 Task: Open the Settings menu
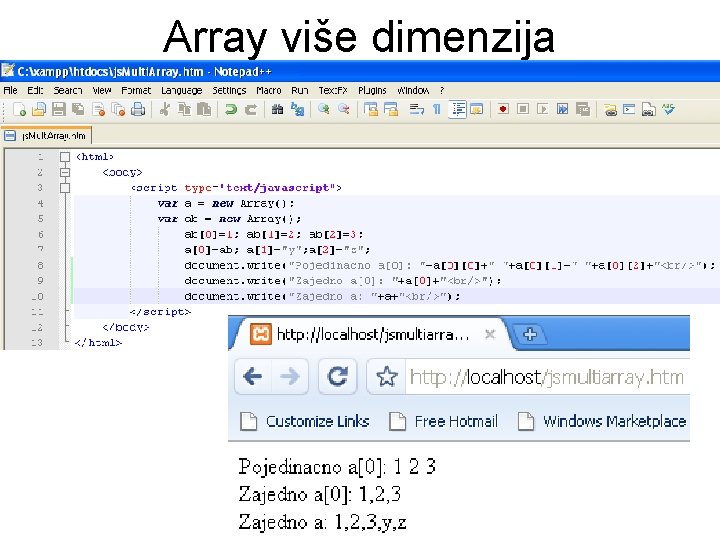(229, 90)
